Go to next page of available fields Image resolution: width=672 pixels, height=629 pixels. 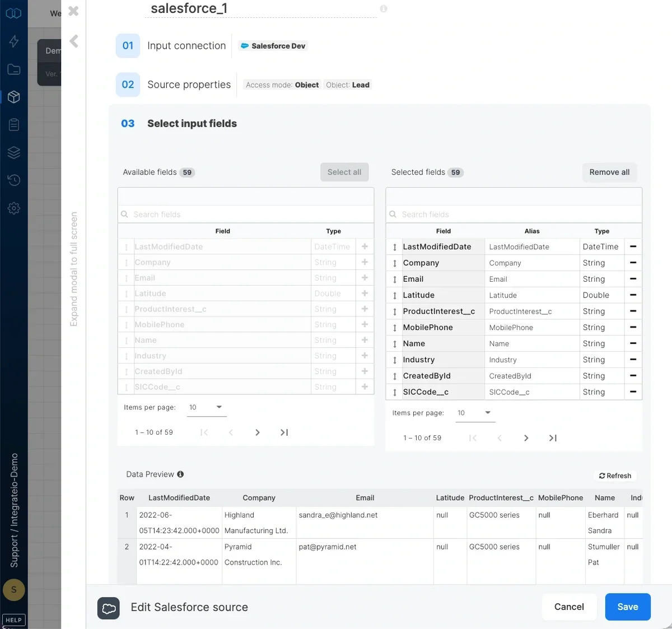258,432
